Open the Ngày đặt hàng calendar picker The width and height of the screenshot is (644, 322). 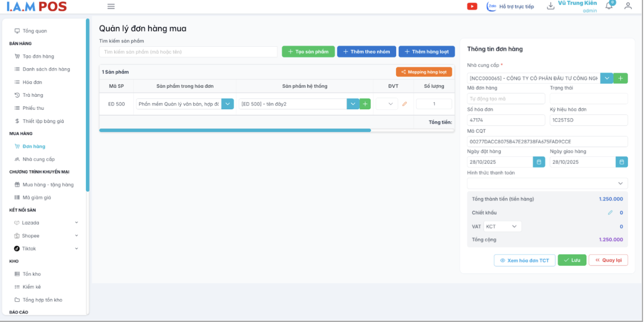[x=539, y=162]
